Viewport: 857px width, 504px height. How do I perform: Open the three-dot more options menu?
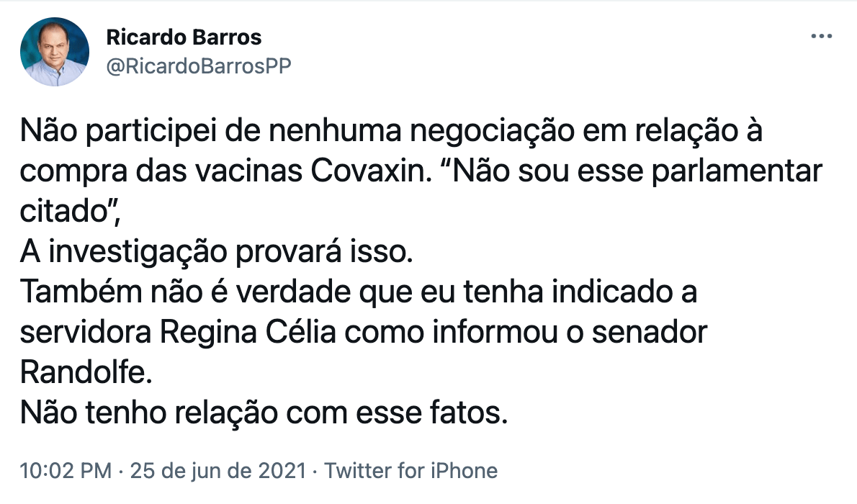[821, 36]
